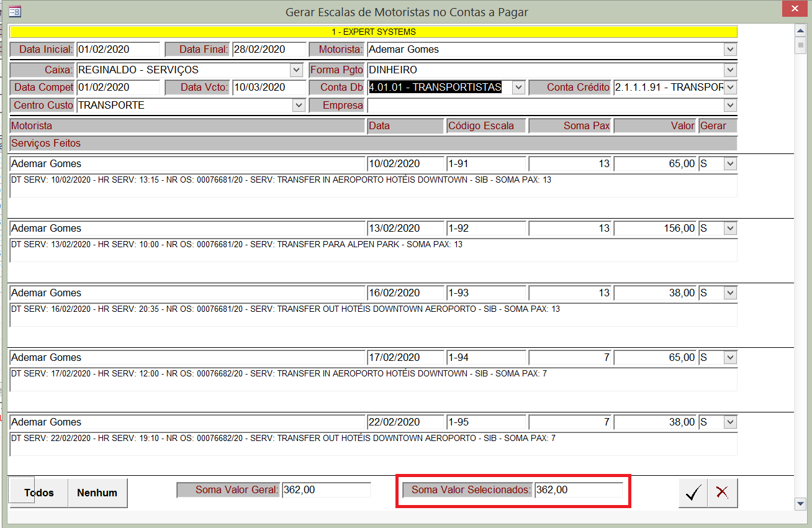Click scrollbar up arrow at top

tap(800, 30)
